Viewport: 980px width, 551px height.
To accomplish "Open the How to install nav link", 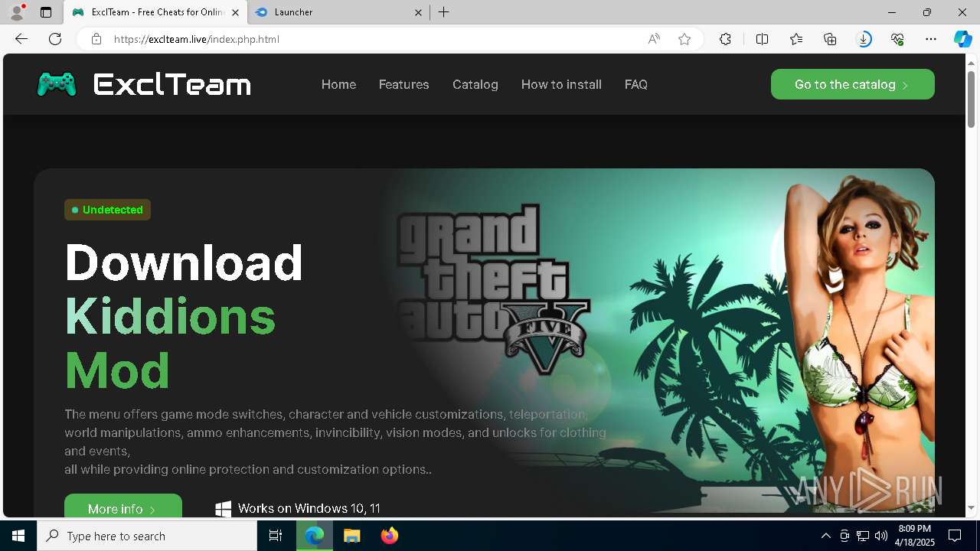I will pyautogui.click(x=561, y=84).
